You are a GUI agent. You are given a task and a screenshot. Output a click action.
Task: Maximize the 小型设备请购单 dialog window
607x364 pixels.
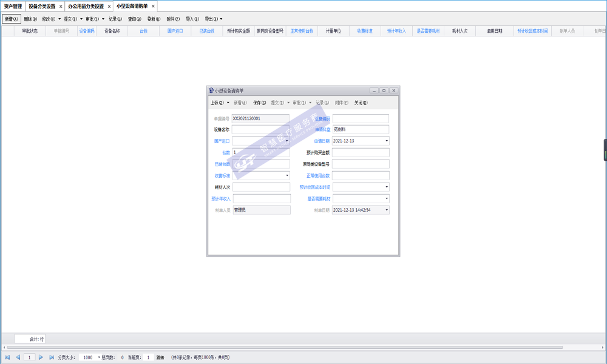pyautogui.click(x=384, y=90)
